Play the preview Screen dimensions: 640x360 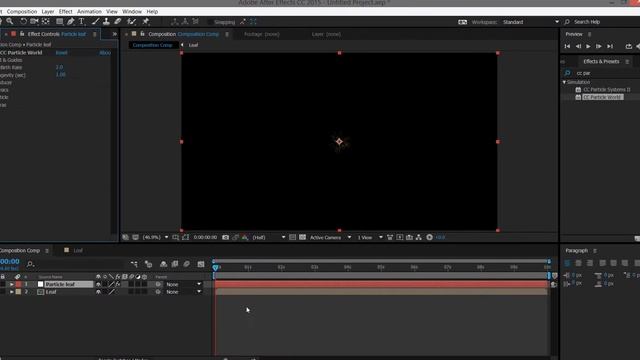point(588,47)
